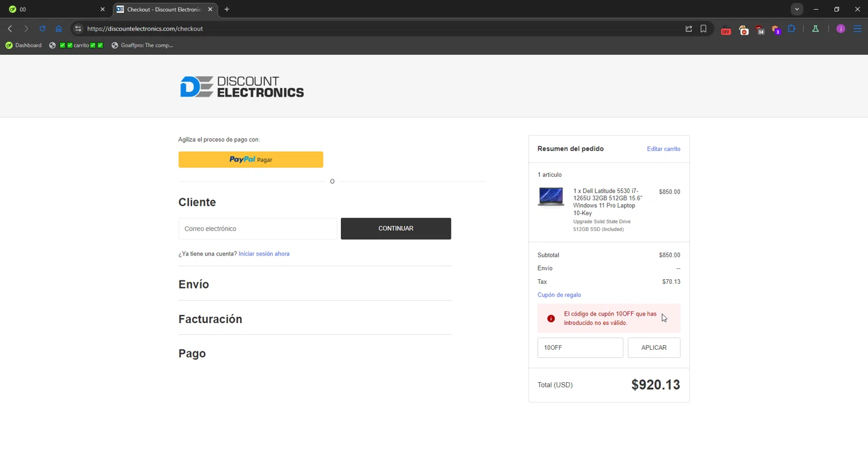Open the extensions puzzle icon

[792, 28]
